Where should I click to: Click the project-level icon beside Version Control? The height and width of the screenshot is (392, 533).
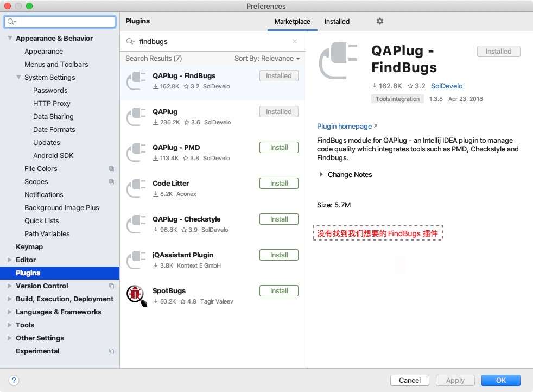[x=111, y=286]
